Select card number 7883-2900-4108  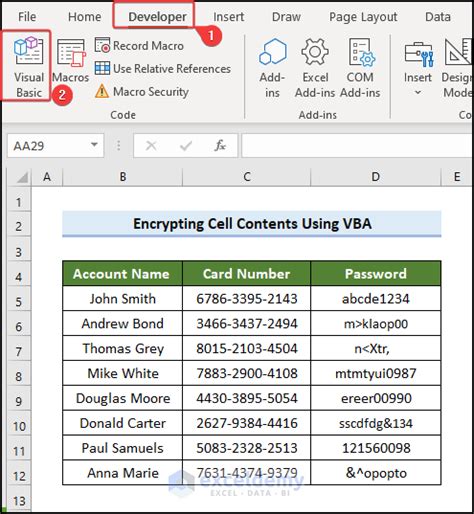click(247, 373)
